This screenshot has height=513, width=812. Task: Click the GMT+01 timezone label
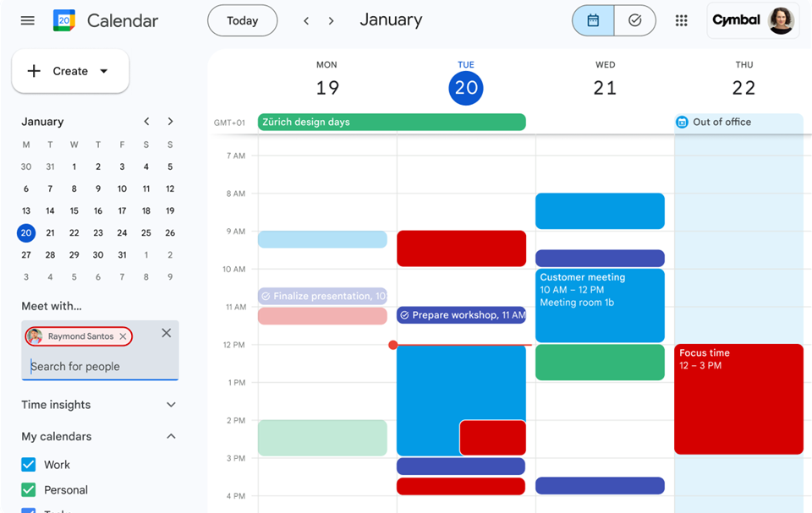coord(229,123)
